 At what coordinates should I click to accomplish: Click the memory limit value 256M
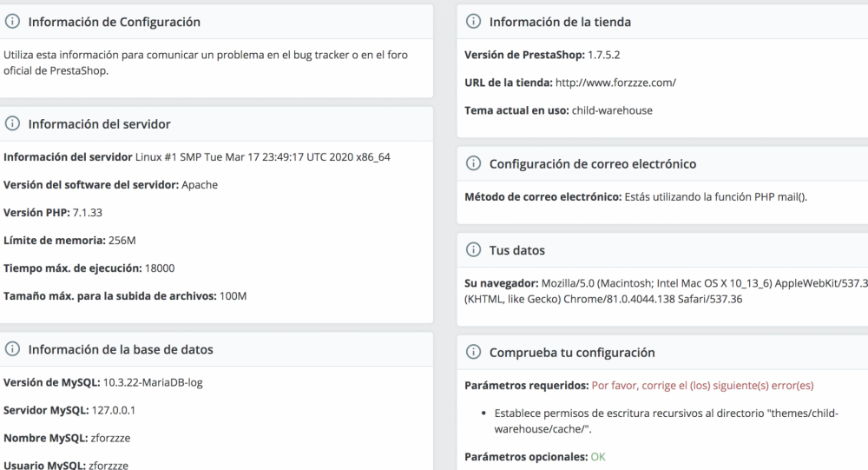[x=122, y=240]
